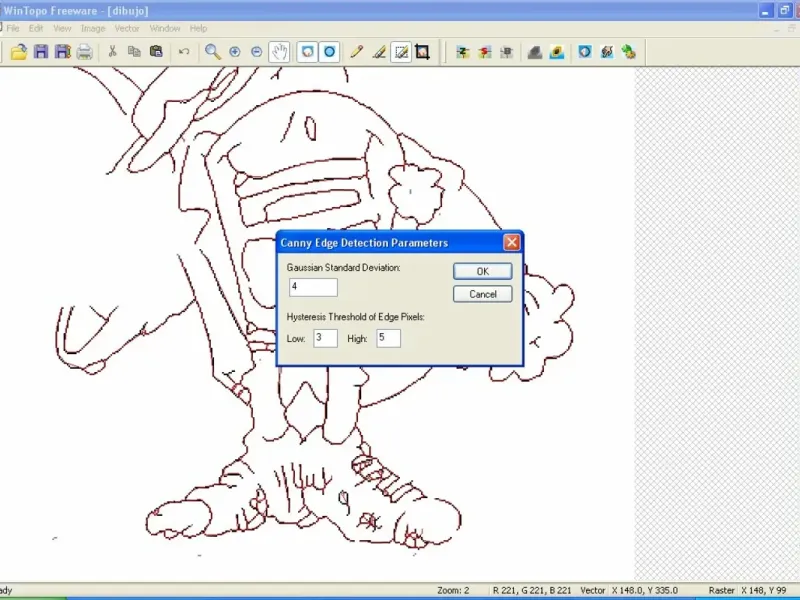The image size is (800, 600).
Task: Click the multicolor strokes toolbar icon
Action: pyautogui.click(x=607, y=52)
